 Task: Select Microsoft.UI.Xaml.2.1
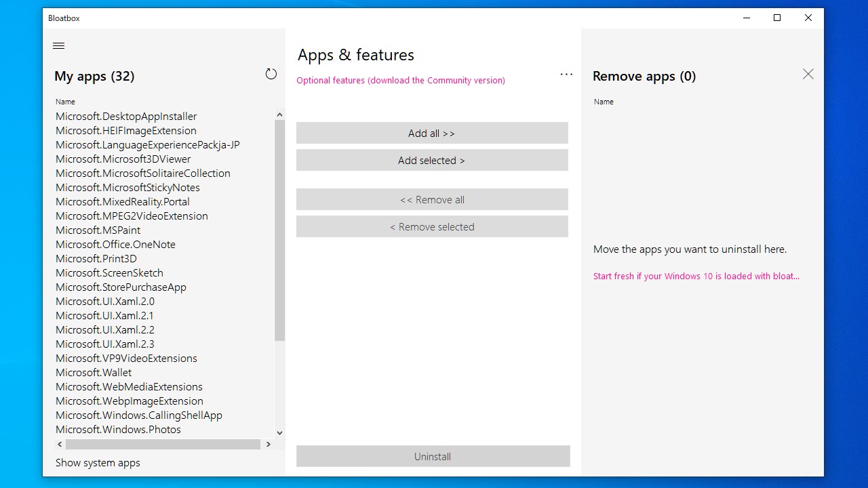[104, 316]
